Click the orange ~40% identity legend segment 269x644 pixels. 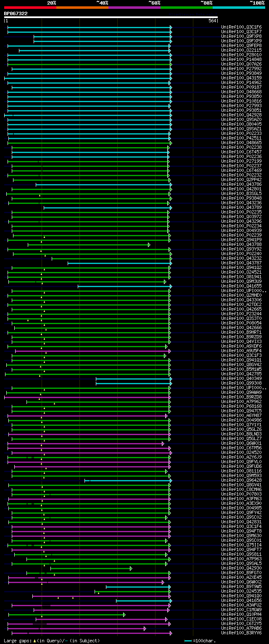[82, 7]
